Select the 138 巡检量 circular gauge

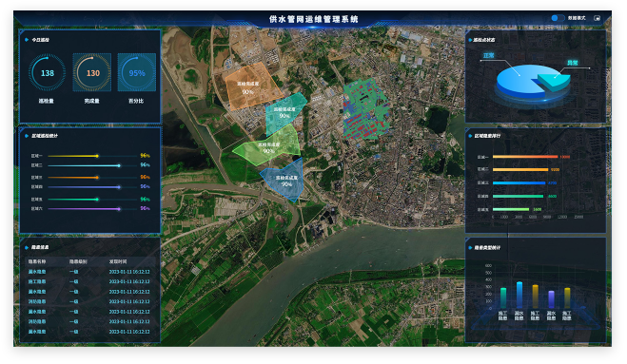pyautogui.click(x=48, y=73)
